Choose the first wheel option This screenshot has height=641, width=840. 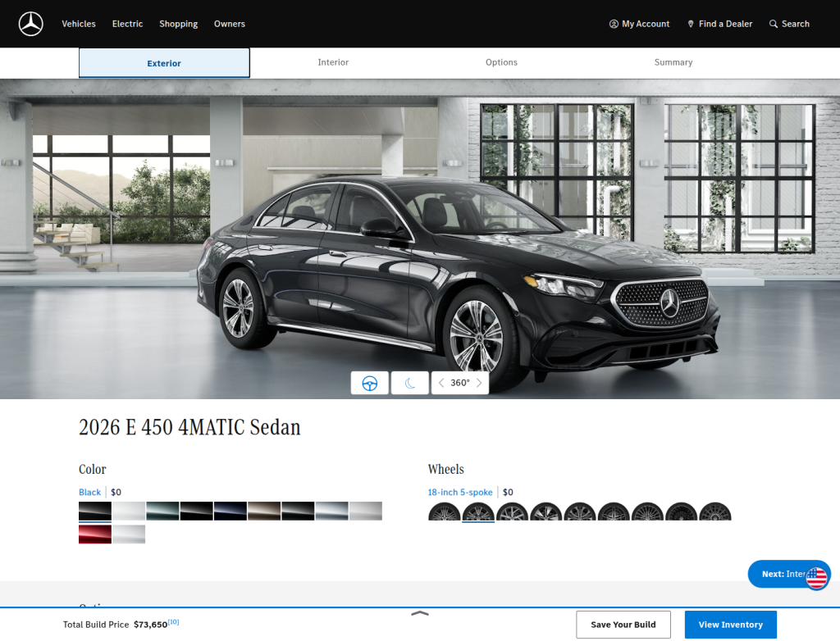coord(444,512)
